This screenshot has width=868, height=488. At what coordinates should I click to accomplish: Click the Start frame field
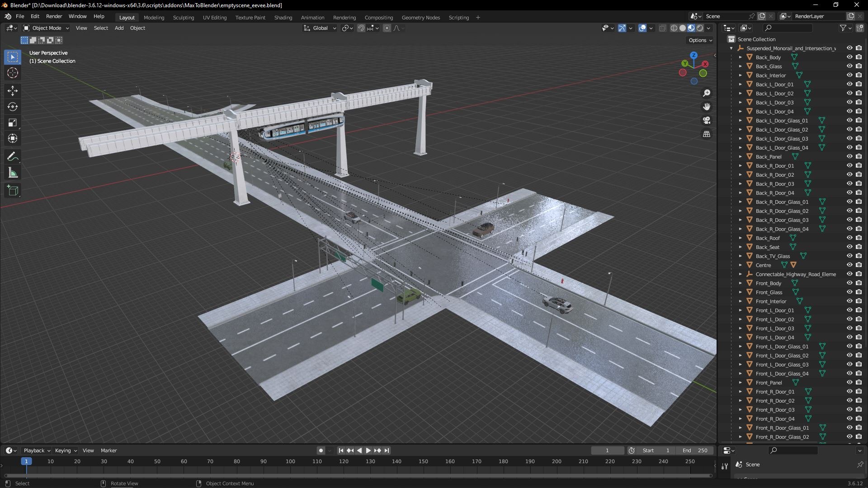pyautogui.click(x=656, y=450)
